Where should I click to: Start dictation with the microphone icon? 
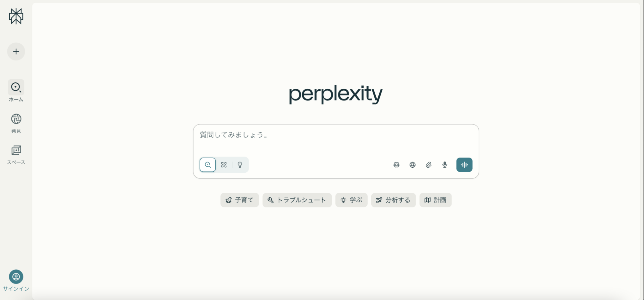(x=444, y=165)
